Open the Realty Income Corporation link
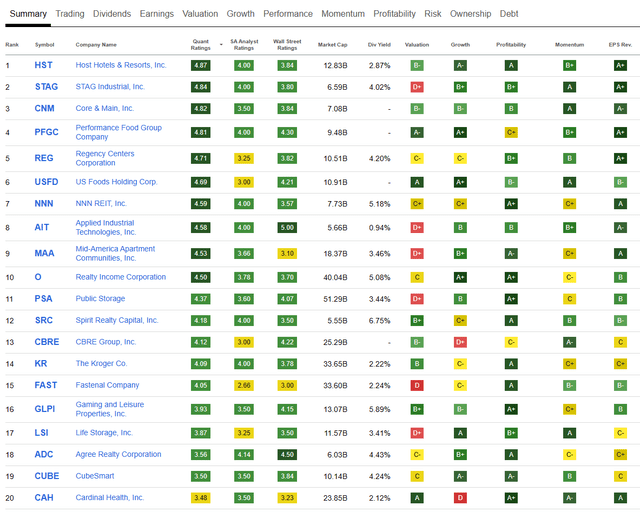The width and height of the screenshot is (640, 512). pos(121,277)
